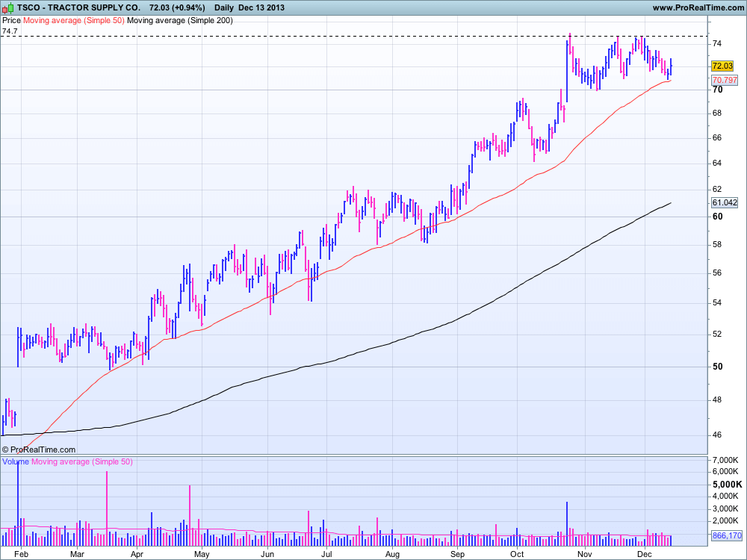Viewport: 747px width, 560px height.
Task: Click the 48 price axis label
Action: tap(717, 400)
